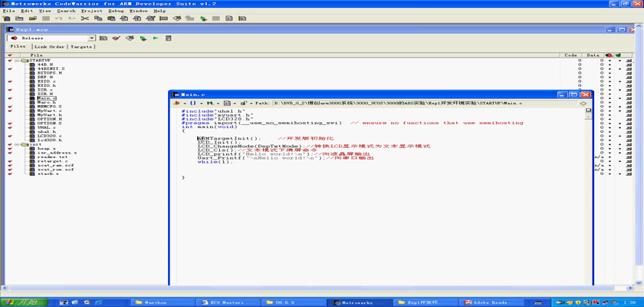Switch to the Targets tab
This screenshot has height=307, width=644.
[x=81, y=47]
